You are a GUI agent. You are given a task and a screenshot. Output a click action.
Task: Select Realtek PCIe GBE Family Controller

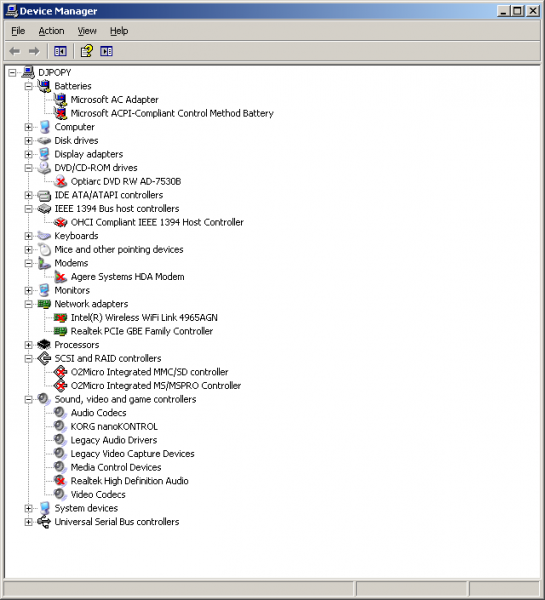tap(142, 331)
